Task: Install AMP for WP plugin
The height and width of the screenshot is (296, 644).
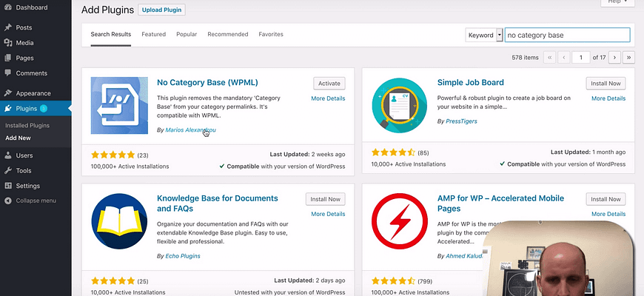Action: tap(606, 199)
